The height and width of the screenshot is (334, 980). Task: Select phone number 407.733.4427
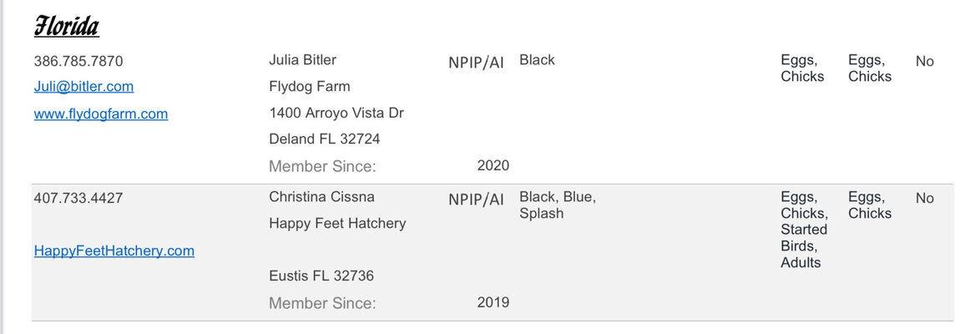tap(78, 198)
